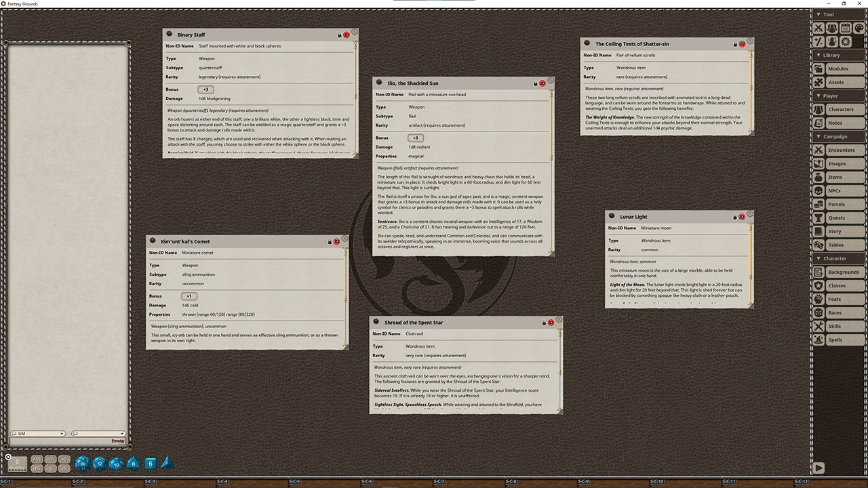Open the GM chat identity dropdown
868x488 pixels.
(x=37, y=433)
